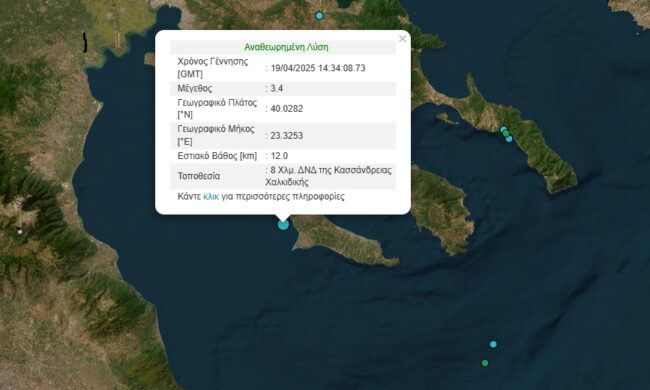
Task: Select the cyan marker in the southern open sea
Action: [493, 344]
